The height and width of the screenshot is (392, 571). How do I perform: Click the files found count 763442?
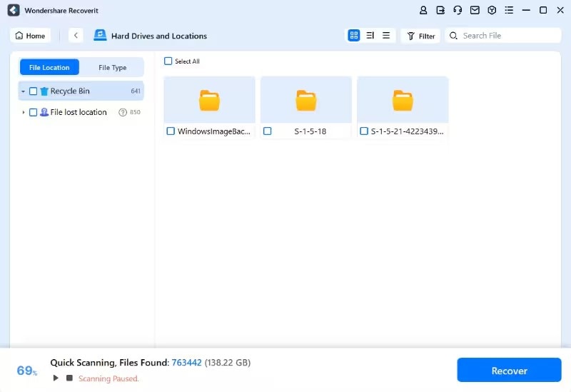186,363
